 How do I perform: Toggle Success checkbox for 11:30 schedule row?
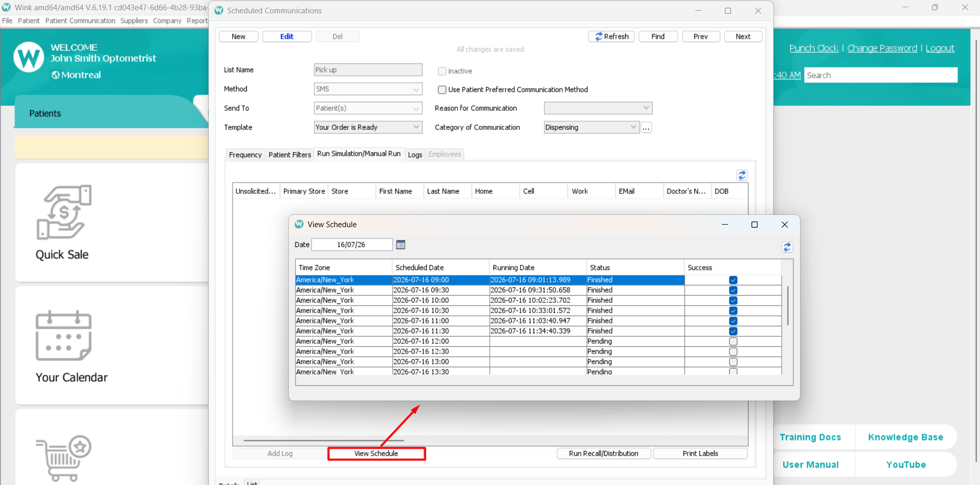pos(733,331)
